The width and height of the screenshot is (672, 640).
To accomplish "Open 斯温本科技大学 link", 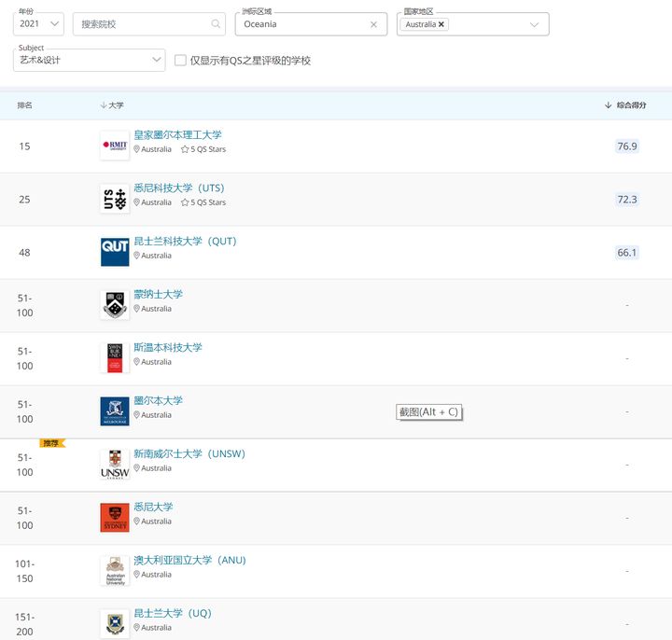I will 168,347.
